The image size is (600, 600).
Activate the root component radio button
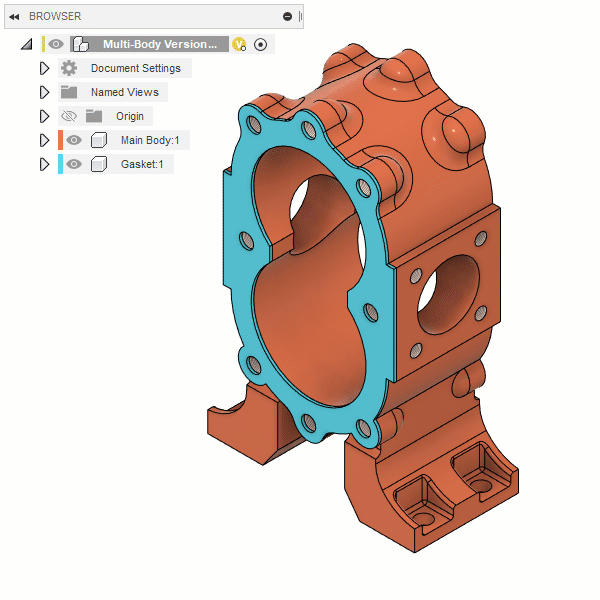point(261,44)
